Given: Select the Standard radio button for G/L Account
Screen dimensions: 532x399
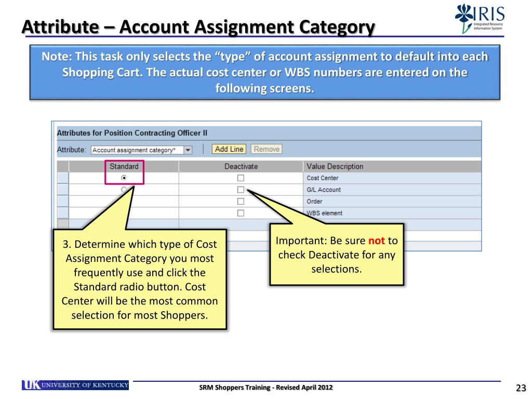Looking at the screenshot, I should (124, 189).
